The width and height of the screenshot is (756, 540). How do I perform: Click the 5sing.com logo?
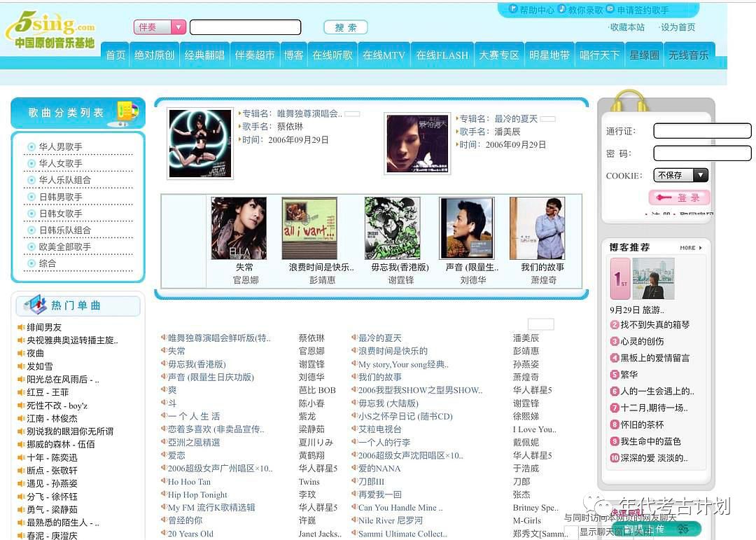click(x=50, y=29)
